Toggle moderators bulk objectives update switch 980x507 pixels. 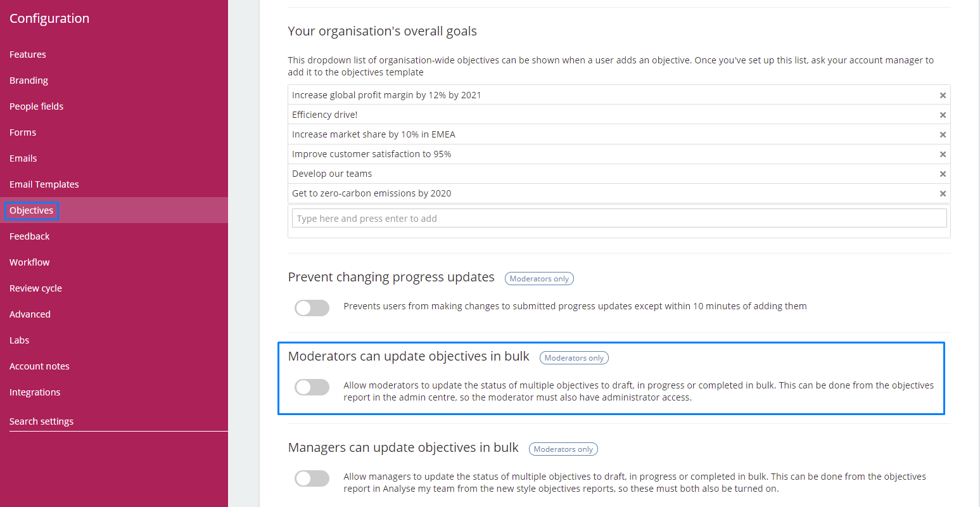pos(312,387)
